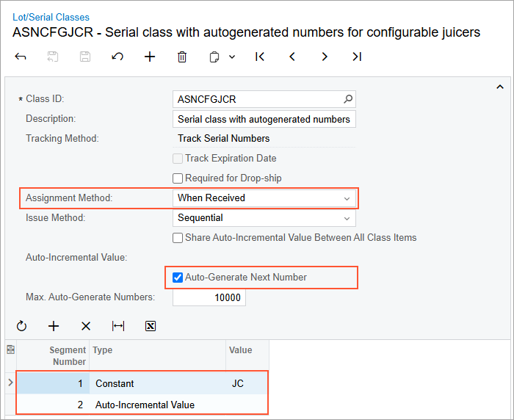Viewport: 514px width, 420px height.
Task: Click the Undo icon in toolbar
Action: tap(117, 57)
